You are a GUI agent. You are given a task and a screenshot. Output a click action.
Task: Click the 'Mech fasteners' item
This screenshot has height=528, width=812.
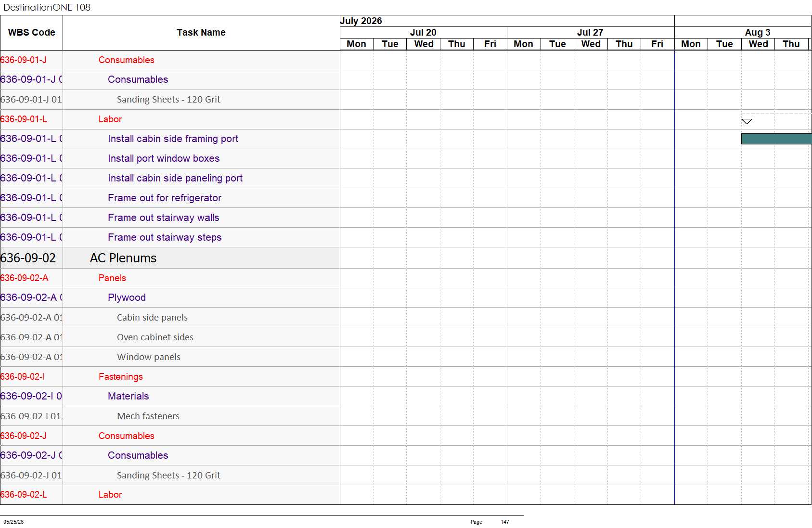[x=148, y=416]
